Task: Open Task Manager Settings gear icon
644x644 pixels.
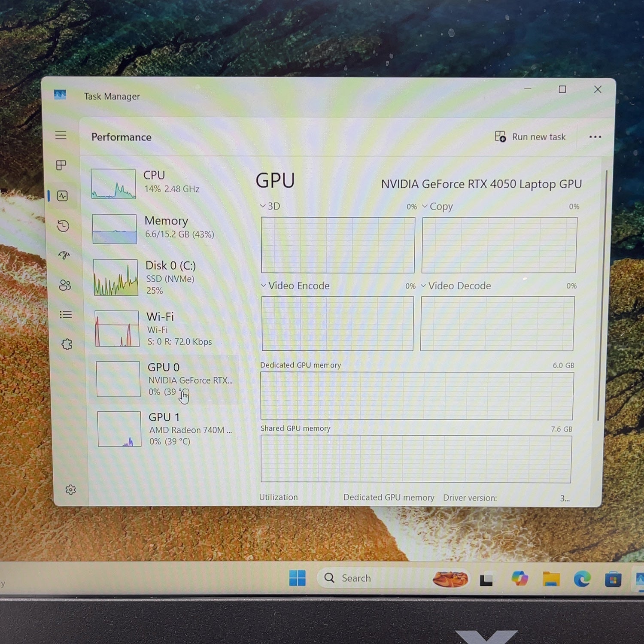Action: point(71,490)
